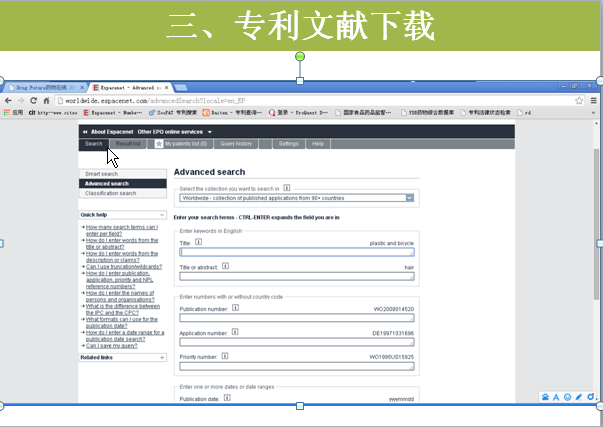Open the Chrome hamburger menu
The height and width of the screenshot is (427, 603).
[594, 101]
